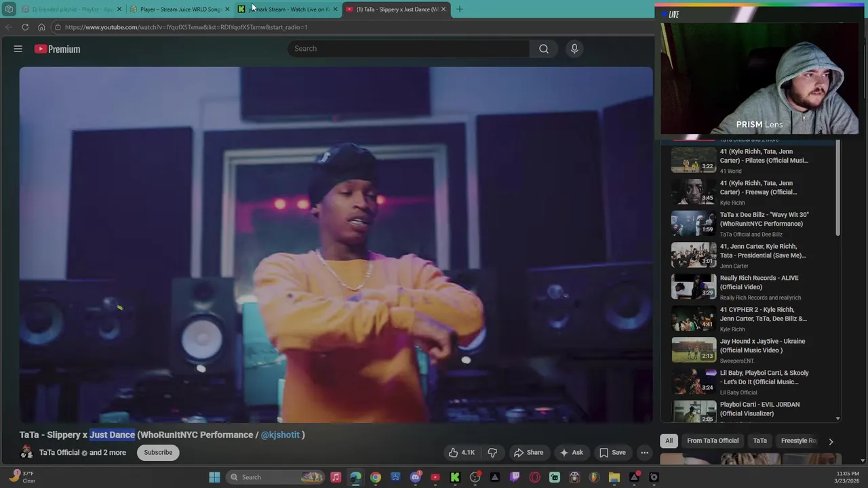The width and height of the screenshot is (868, 488).
Task: Like the video (4.1K)
Action: pyautogui.click(x=460, y=452)
